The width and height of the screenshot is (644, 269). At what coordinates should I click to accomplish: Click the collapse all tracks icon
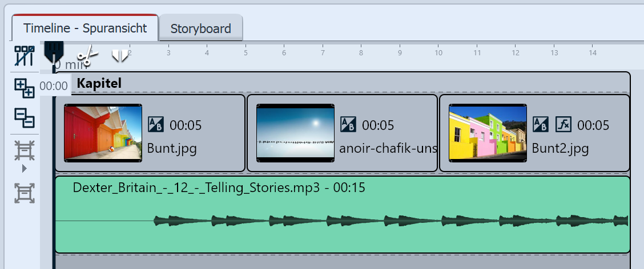pos(24,117)
